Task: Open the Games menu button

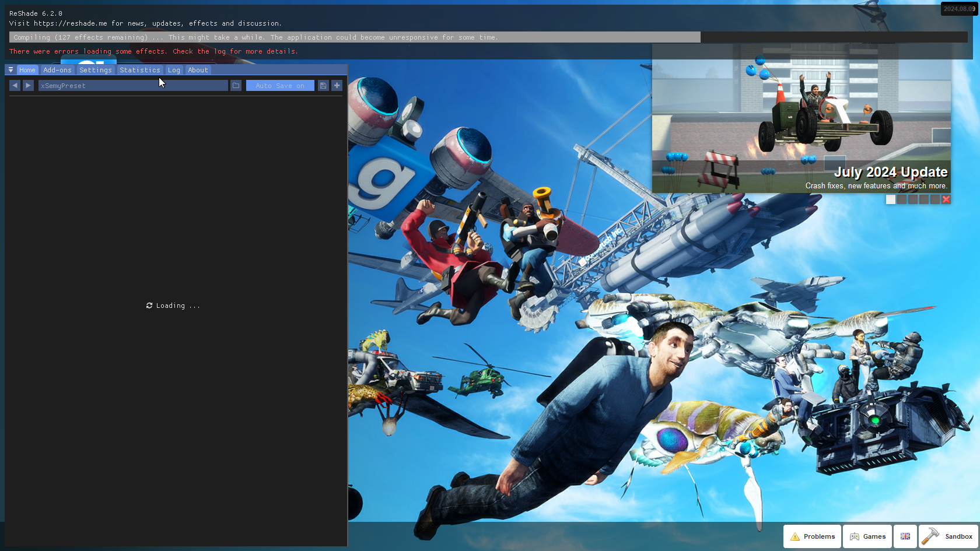Action: [x=867, y=536]
